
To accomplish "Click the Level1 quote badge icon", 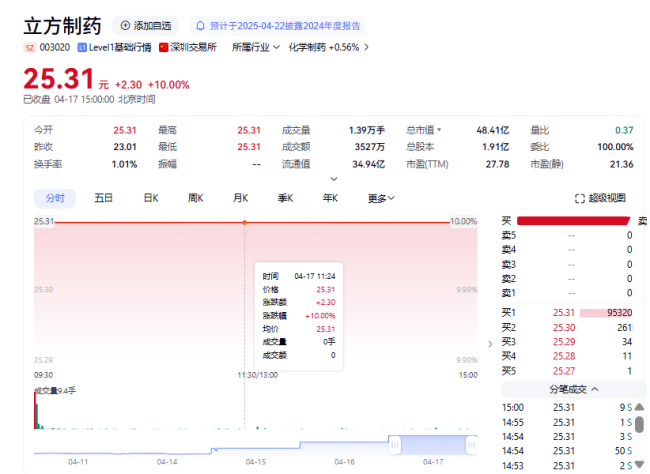I will pos(82,48).
